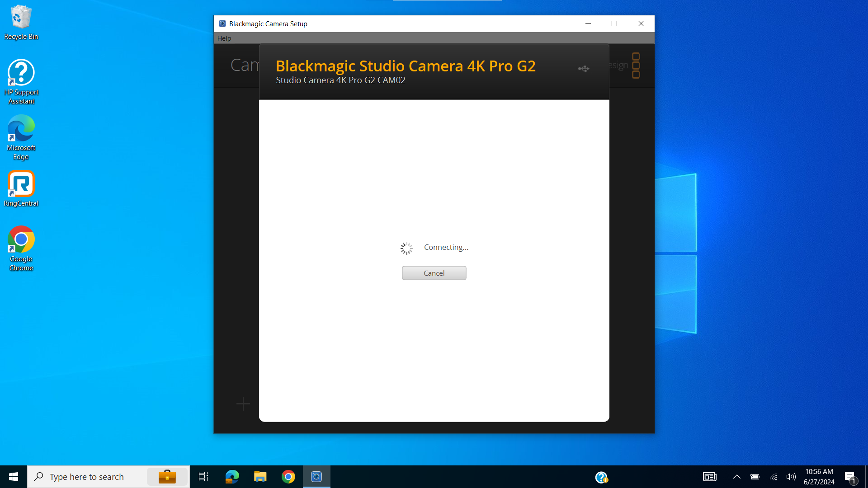Click the taskbar search box
This screenshot has width=868, height=488.
coord(108,477)
